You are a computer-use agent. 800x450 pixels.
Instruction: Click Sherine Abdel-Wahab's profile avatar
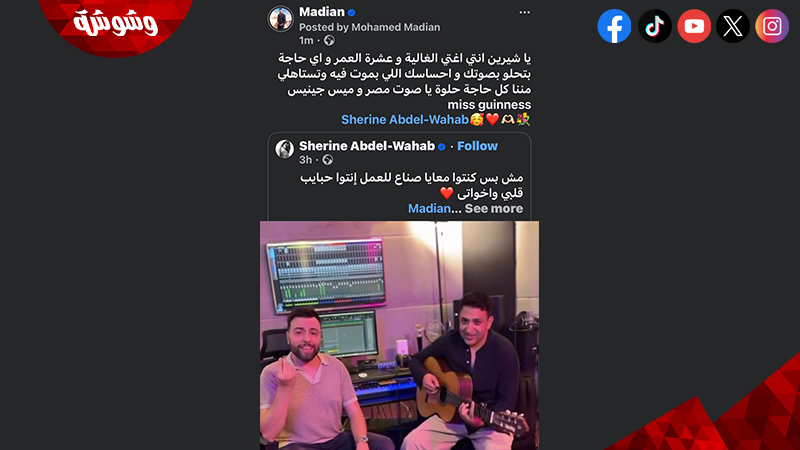285,149
